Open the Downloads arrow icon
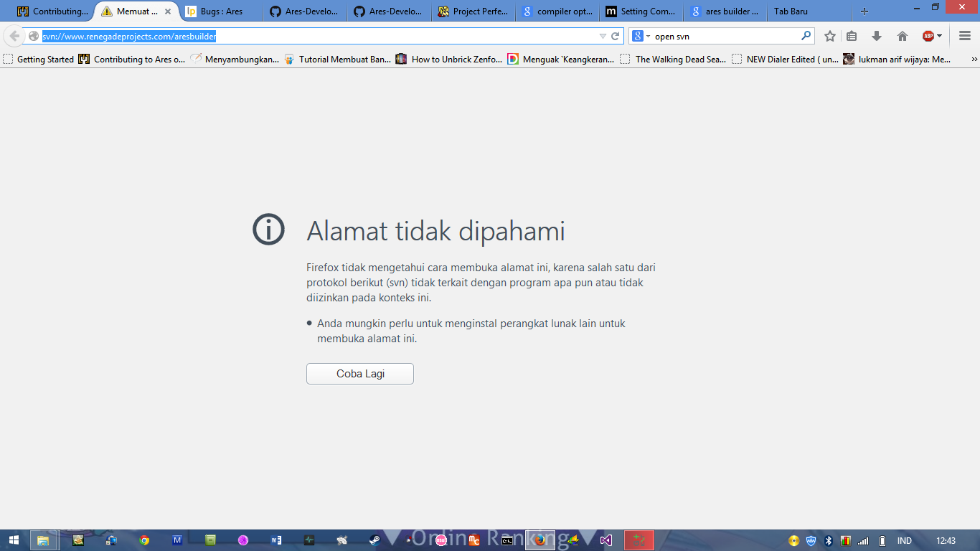The width and height of the screenshot is (980, 551). point(877,37)
